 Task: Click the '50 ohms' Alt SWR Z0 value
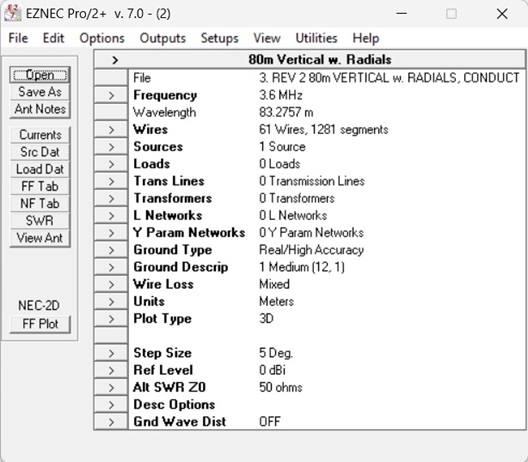(280, 387)
